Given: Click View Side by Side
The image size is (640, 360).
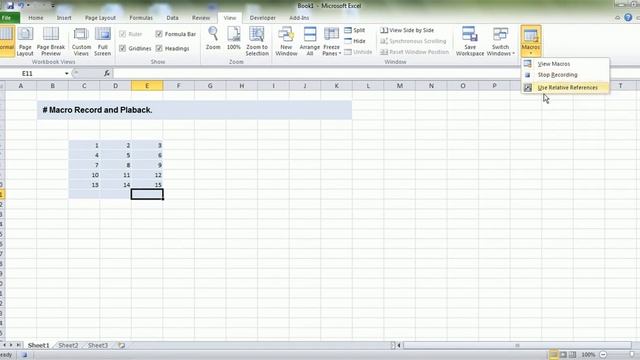Looking at the screenshot, I should (407, 30).
